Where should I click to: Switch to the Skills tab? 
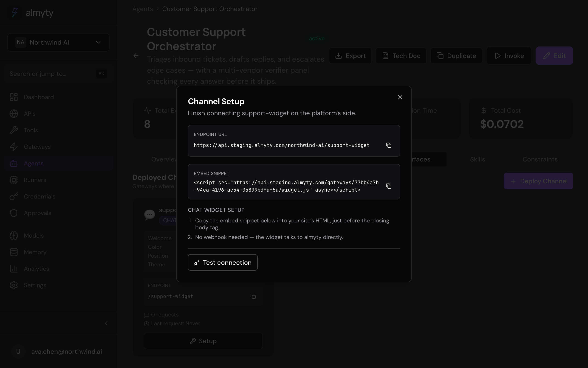click(x=478, y=159)
